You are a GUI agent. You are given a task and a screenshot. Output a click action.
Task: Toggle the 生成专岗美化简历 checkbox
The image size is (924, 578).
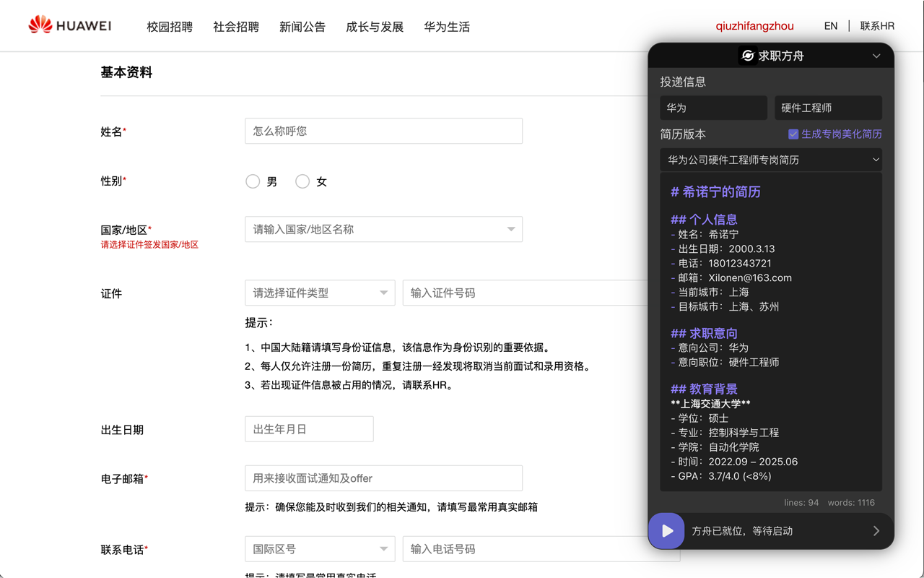(793, 134)
